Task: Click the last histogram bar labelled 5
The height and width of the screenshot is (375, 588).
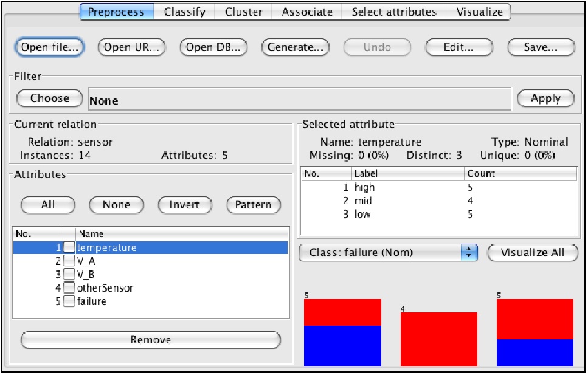Action: 535,332
